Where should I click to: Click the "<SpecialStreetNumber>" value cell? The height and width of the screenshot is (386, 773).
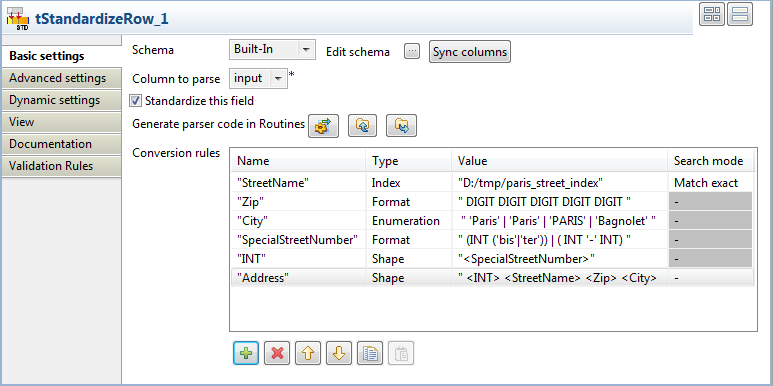(560, 259)
